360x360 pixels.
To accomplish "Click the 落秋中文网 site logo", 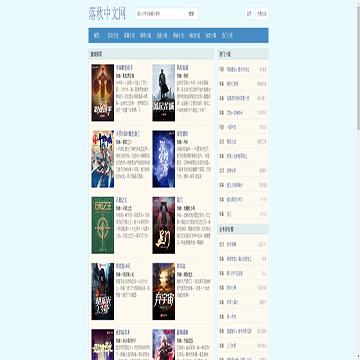I will tap(107, 14).
